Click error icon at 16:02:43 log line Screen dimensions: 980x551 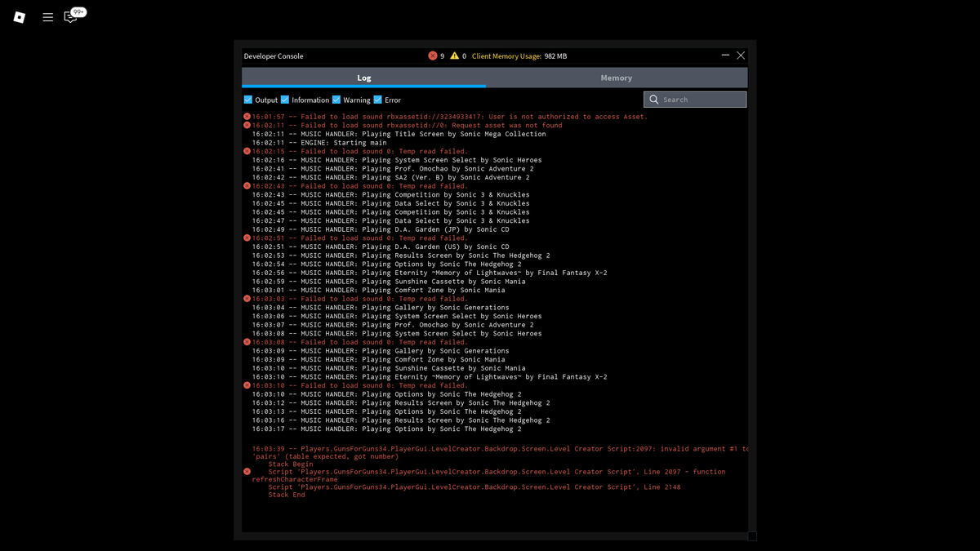pos(247,186)
